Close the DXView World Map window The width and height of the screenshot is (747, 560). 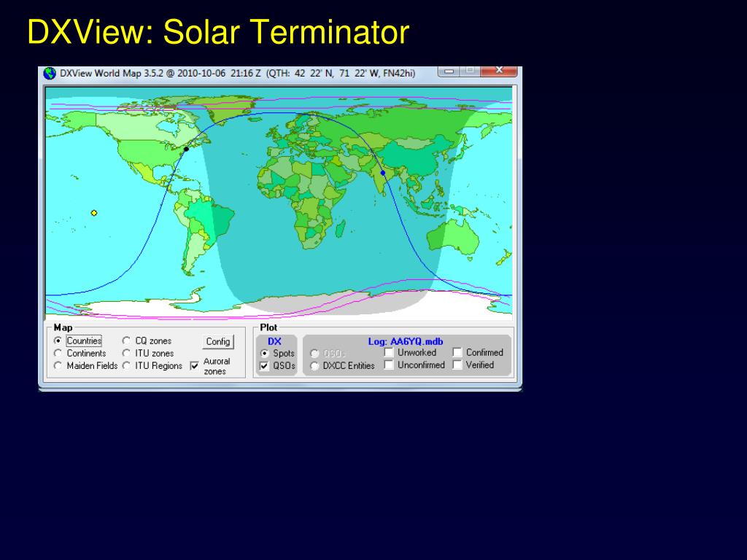click(499, 71)
